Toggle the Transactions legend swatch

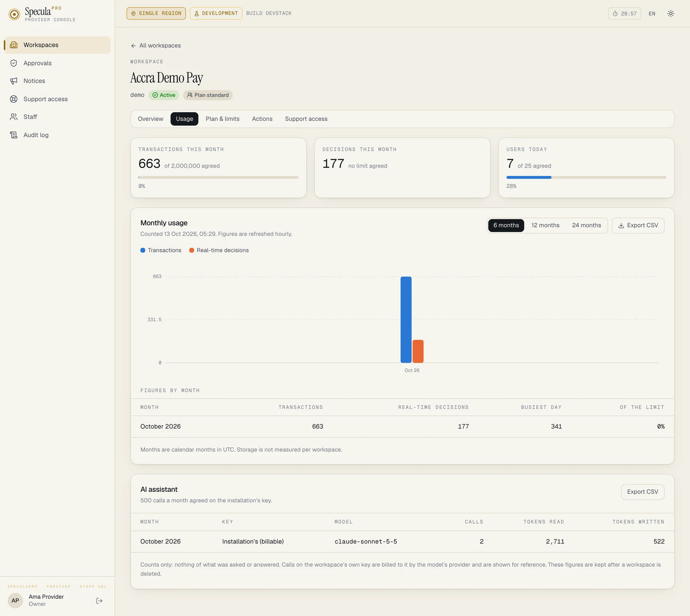pos(143,250)
